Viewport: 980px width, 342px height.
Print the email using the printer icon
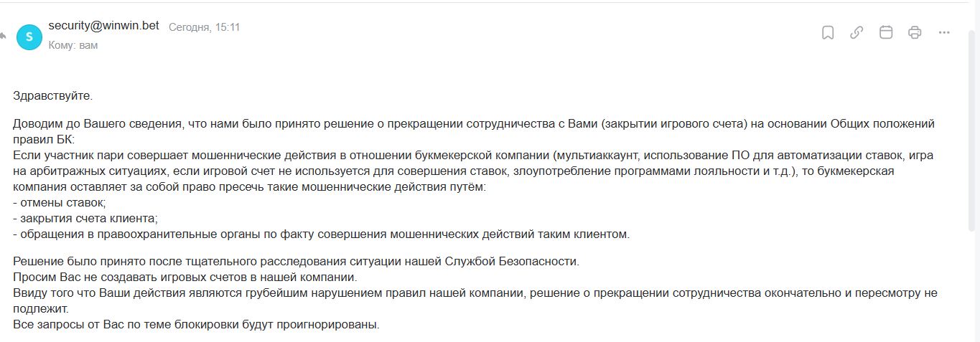[915, 32]
